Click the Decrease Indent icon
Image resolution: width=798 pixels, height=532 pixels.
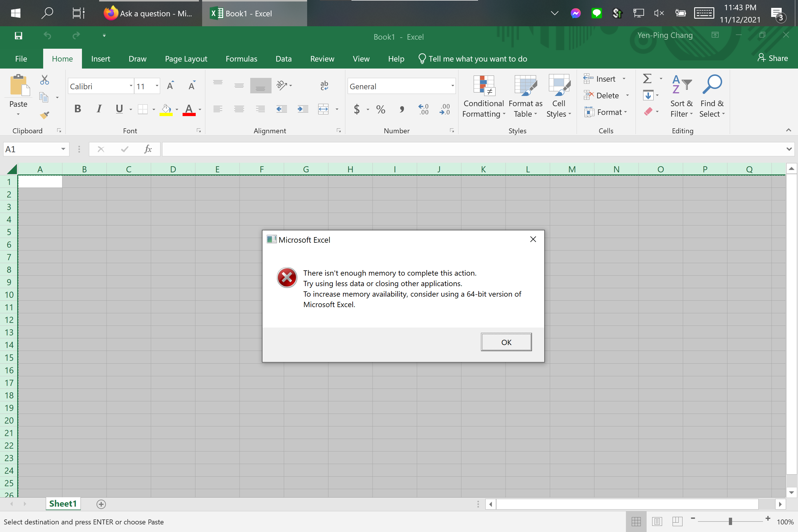(x=282, y=109)
